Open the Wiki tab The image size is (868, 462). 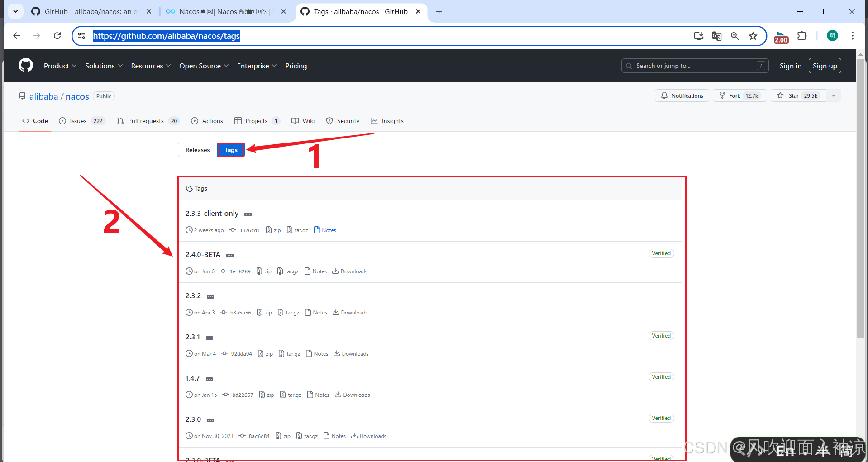(303, 121)
